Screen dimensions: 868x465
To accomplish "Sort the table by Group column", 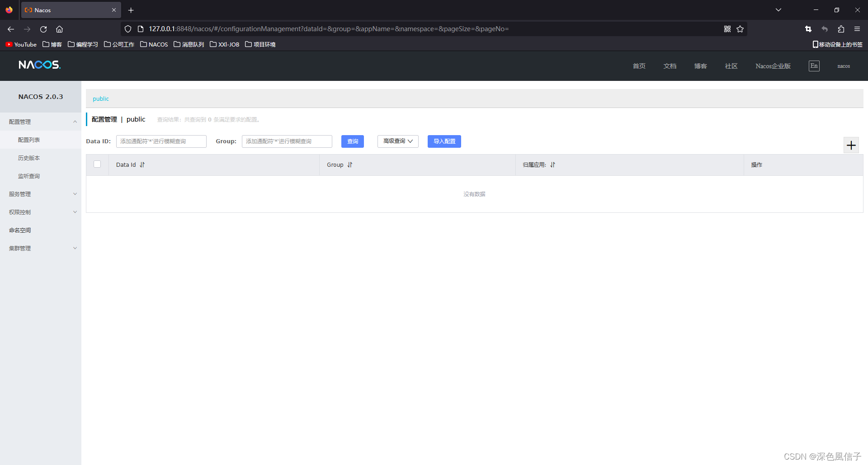I will tap(350, 165).
